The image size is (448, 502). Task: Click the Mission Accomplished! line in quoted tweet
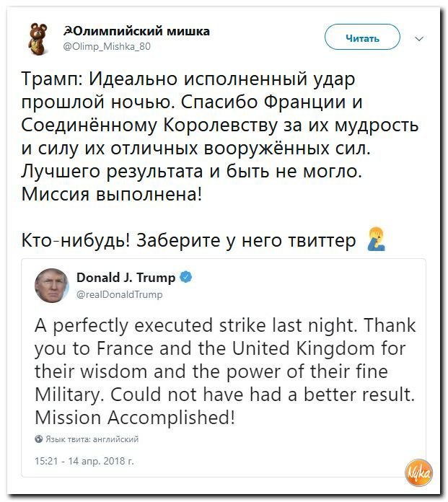pos(135,418)
